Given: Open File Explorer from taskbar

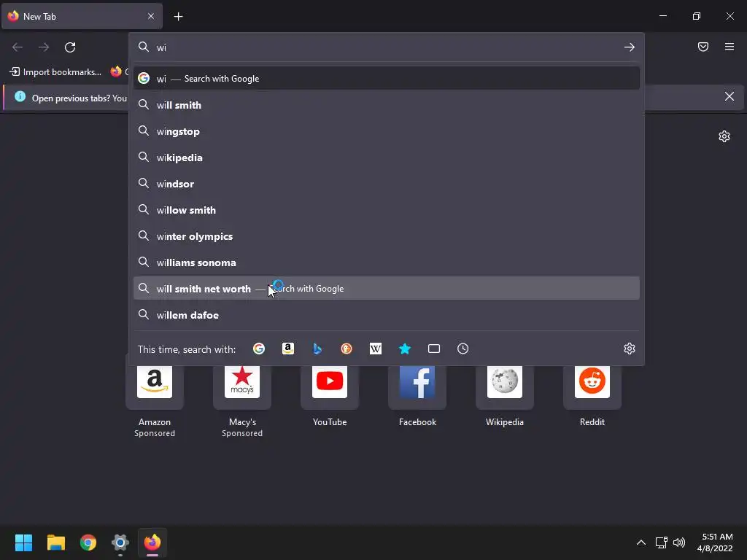Looking at the screenshot, I should [x=55, y=542].
